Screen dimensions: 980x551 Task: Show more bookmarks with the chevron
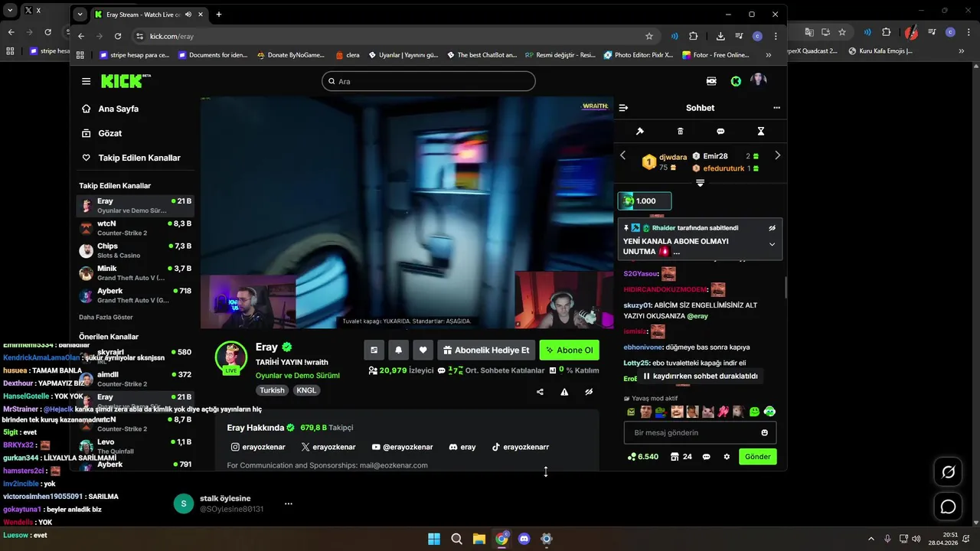tap(769, 55)
